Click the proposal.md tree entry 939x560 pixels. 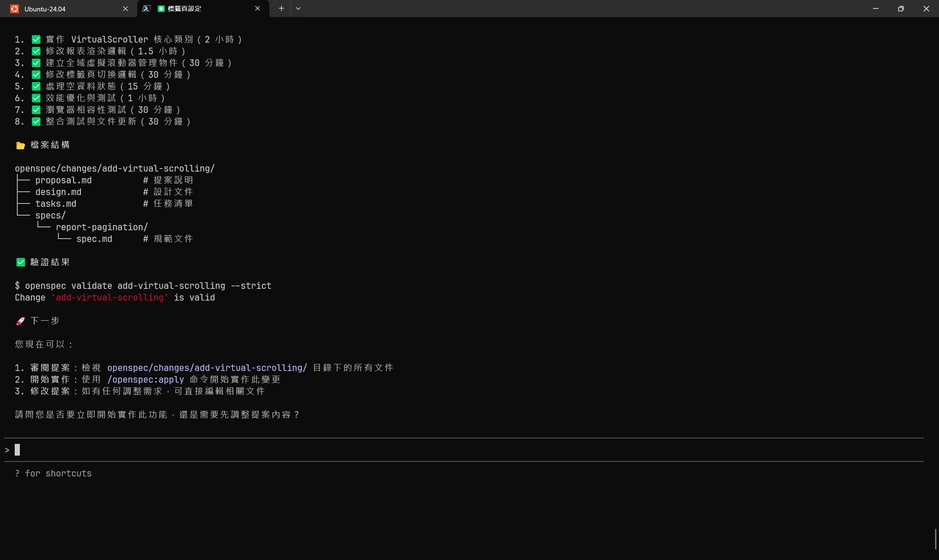(63, 181)
